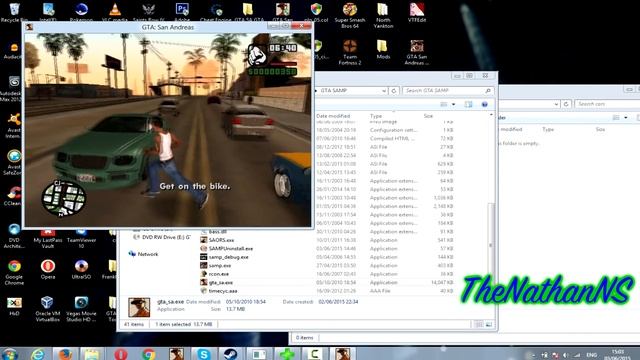640x360 pixels.
Task: Open HxD desktop shortcut
Action: click(x=14, y=306)
